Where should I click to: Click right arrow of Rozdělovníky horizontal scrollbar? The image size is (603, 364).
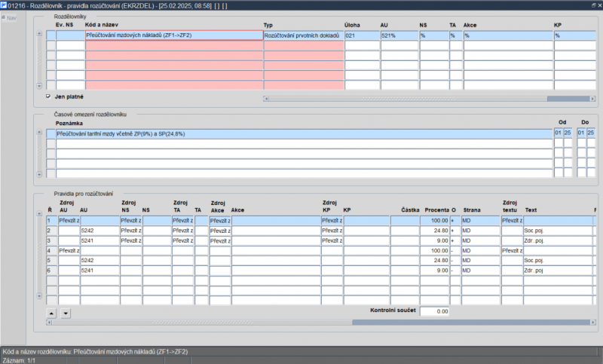(x=592, y=99)
